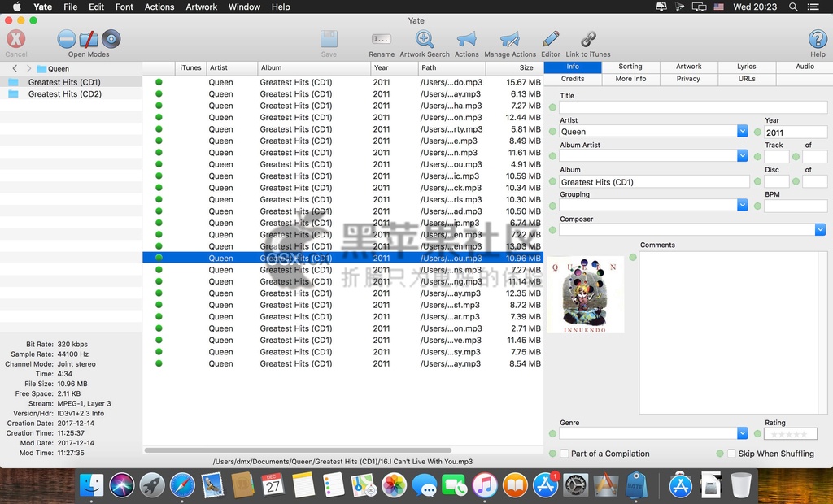Click the horizontal scrollbar under the file list
This screenshot has height=504, width=833.
(298, 450)
